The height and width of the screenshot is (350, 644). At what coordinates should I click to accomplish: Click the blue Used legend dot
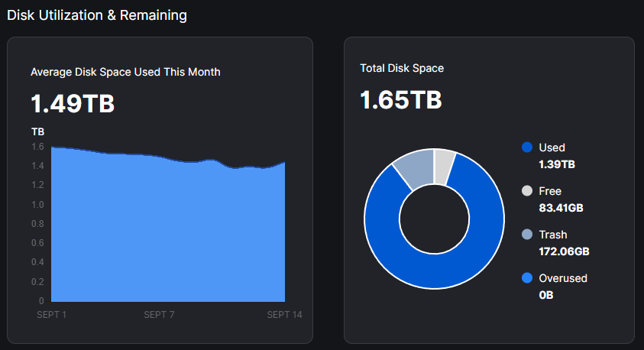526,147
